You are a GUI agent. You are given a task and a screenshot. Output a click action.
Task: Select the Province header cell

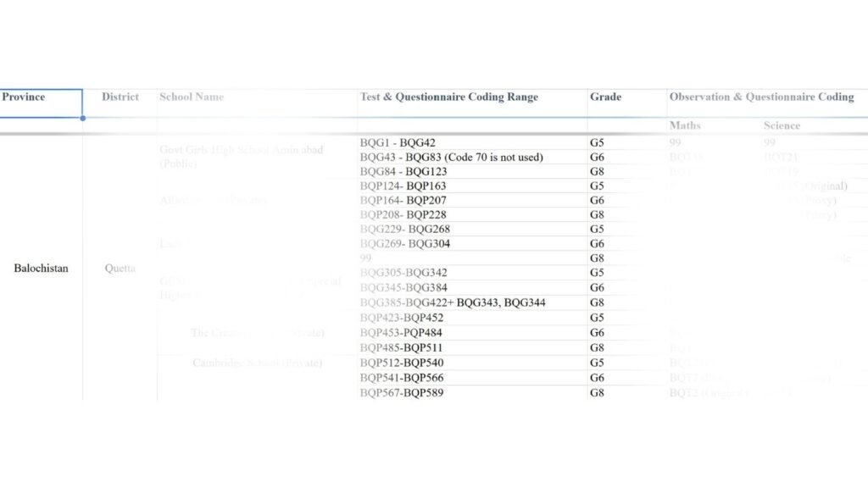(41, 97)
